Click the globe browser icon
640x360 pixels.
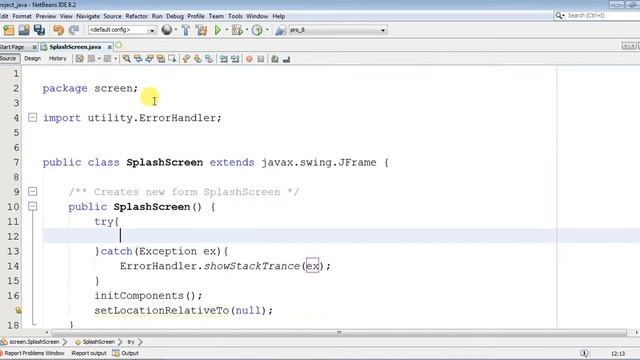point(167,30)
